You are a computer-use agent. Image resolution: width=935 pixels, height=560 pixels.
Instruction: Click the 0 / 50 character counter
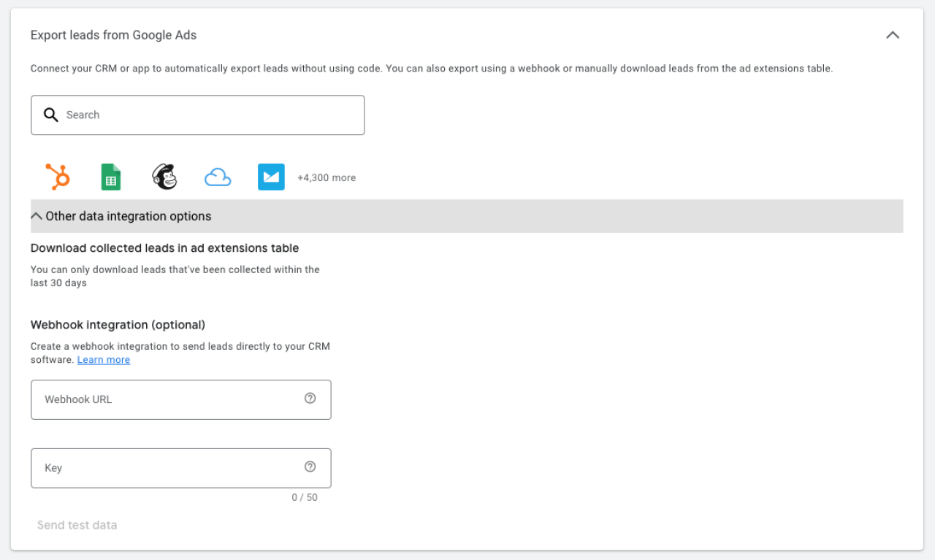coord(305,498)
